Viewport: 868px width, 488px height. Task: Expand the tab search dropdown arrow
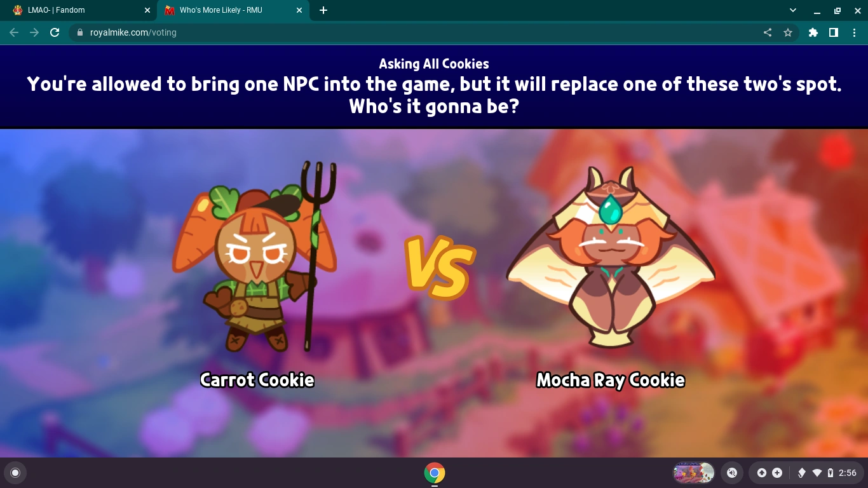click(793, 10)
